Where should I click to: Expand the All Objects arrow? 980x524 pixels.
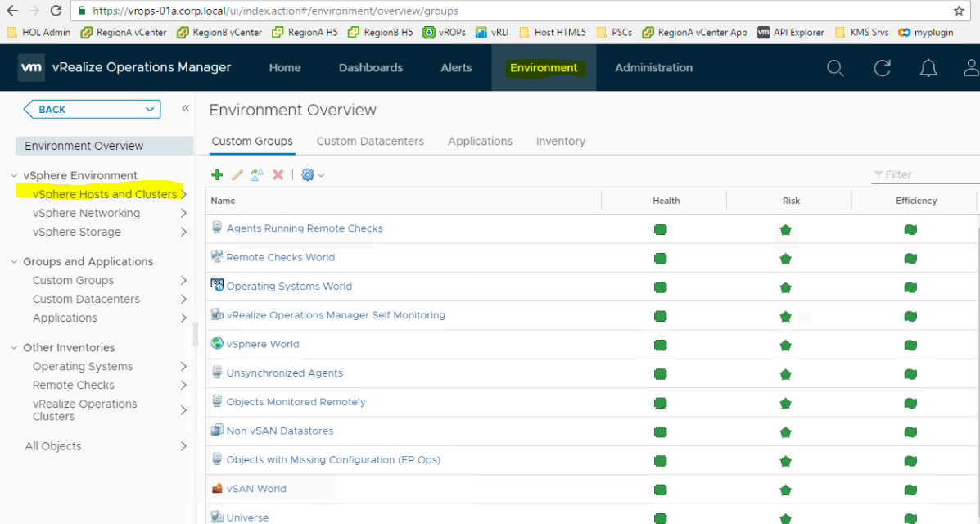tap(183, 446)
